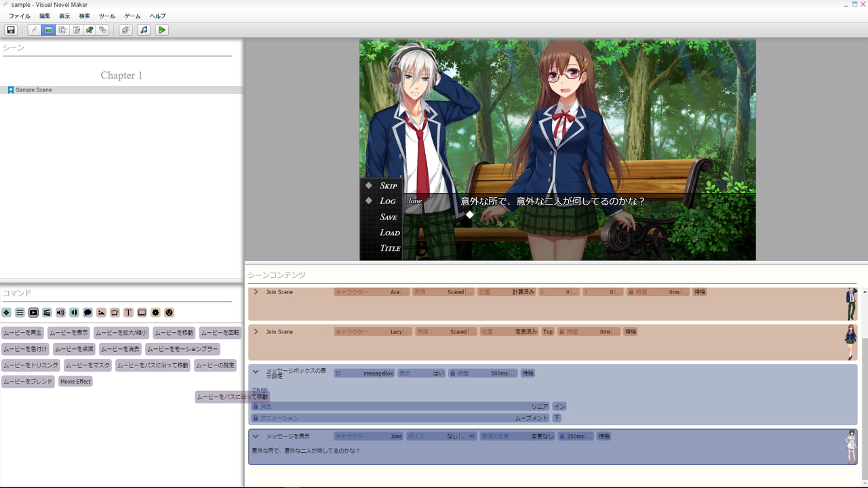
Task: Open the ゲーム menu
Action: coord(132,16)
